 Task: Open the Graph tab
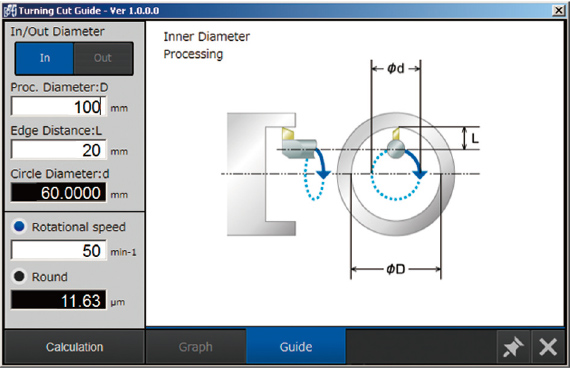[x=196, y=347]
